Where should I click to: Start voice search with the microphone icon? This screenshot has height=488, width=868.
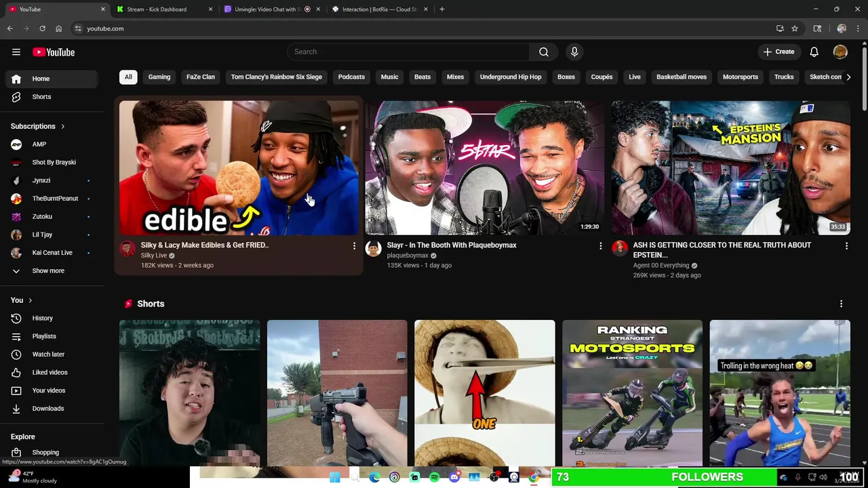pos(574,52)
